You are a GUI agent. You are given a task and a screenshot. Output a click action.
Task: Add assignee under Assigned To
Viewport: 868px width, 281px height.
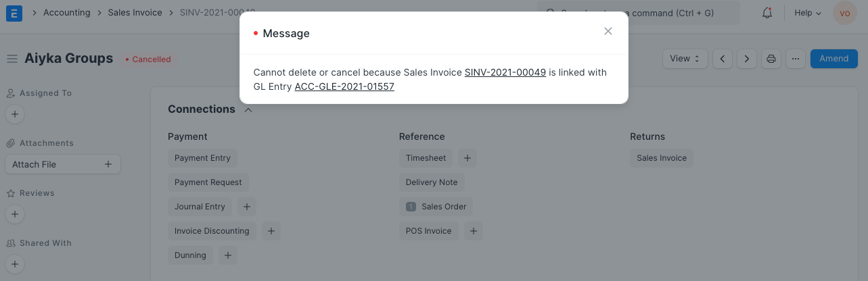15,114
